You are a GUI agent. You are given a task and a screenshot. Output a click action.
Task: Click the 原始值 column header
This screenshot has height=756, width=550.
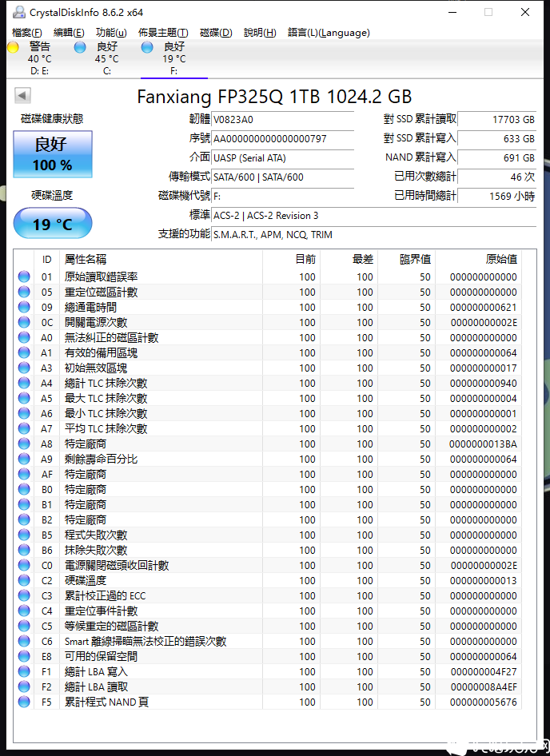tap(479, 260)
